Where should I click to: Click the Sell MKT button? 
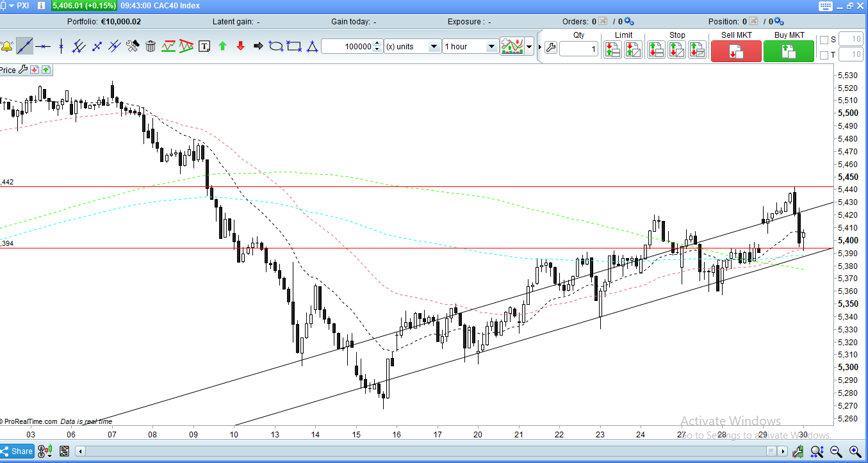click(x=736, y=51)
